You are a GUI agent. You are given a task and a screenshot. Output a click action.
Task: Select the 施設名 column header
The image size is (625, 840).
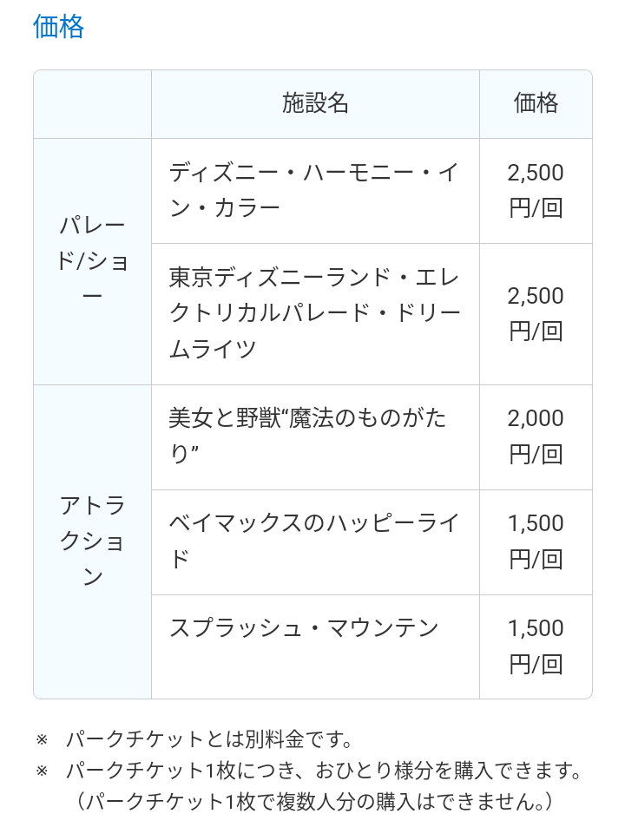pos(315,103)
